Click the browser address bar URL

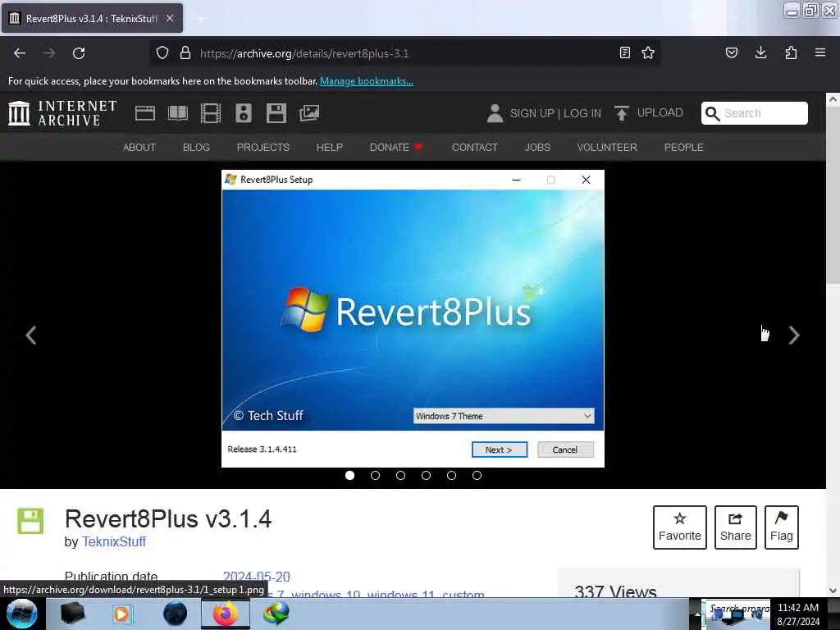[304, 53]
